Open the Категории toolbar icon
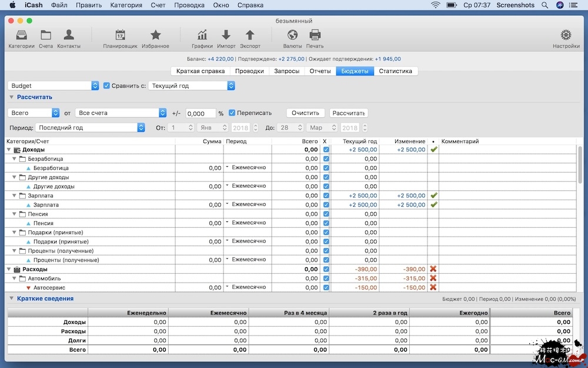 point(21,35)
